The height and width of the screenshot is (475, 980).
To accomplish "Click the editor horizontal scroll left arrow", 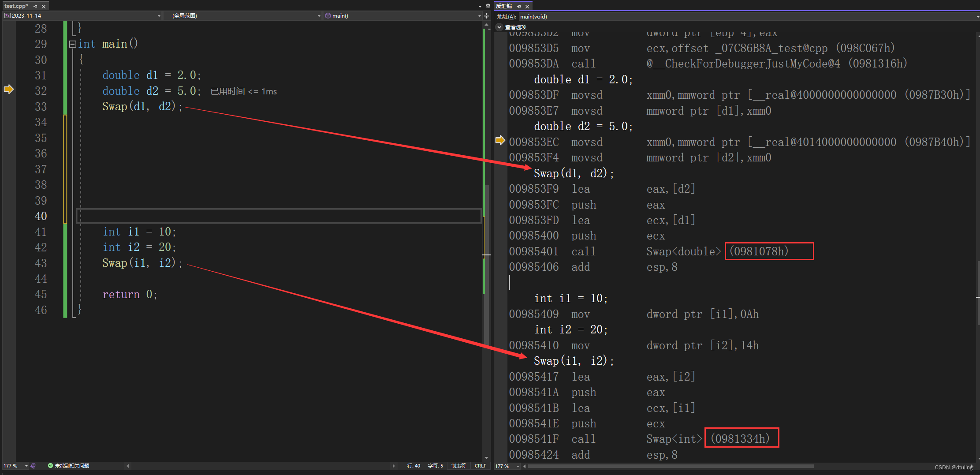I will 128,466.
